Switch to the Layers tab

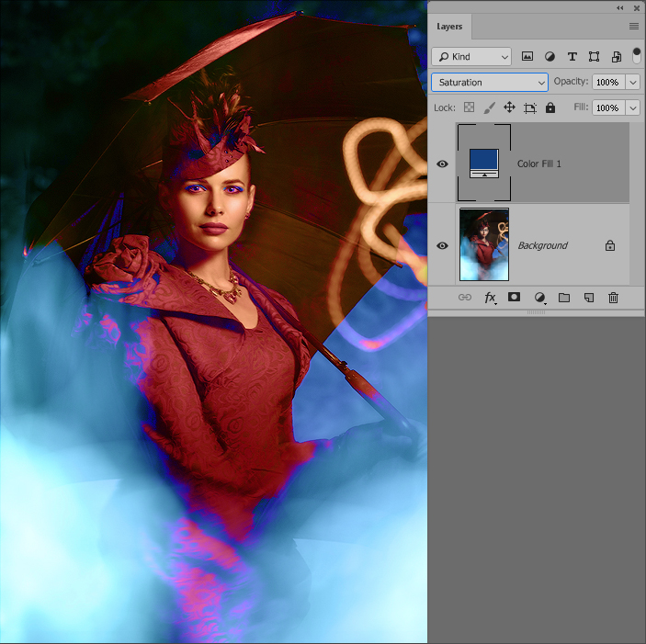[449, 27]
